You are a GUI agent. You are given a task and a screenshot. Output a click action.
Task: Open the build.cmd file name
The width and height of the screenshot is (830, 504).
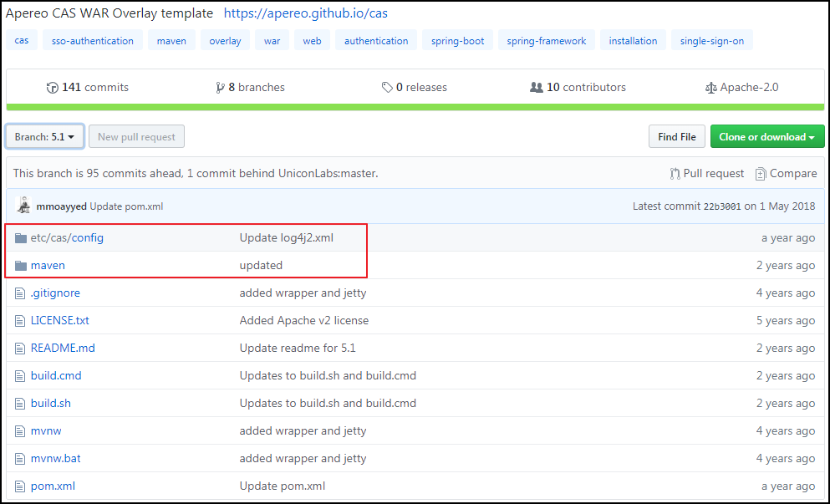click(x=56, y=376)
